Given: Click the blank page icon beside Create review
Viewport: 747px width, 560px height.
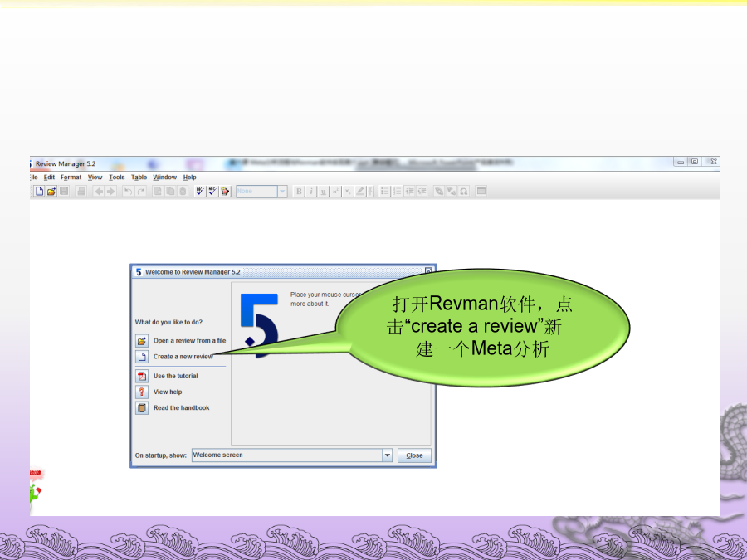Looking at the screenshot, I should pos(141,357).
